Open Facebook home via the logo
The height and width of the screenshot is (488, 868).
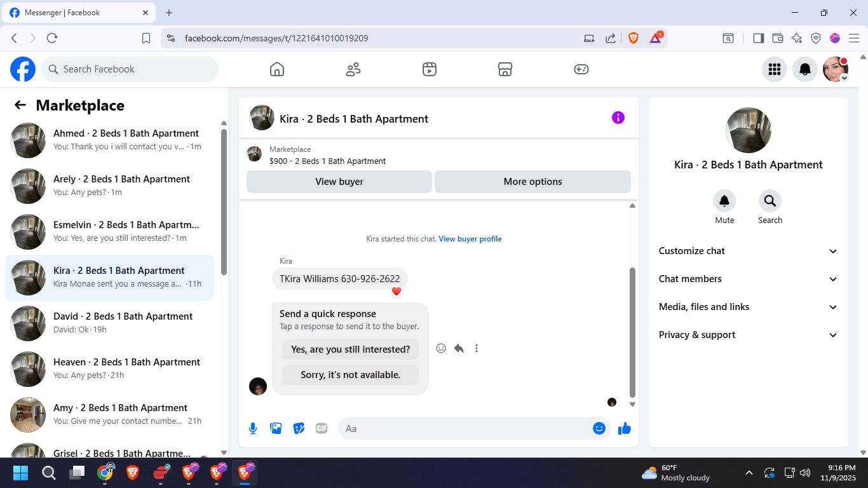click(23, 69)
